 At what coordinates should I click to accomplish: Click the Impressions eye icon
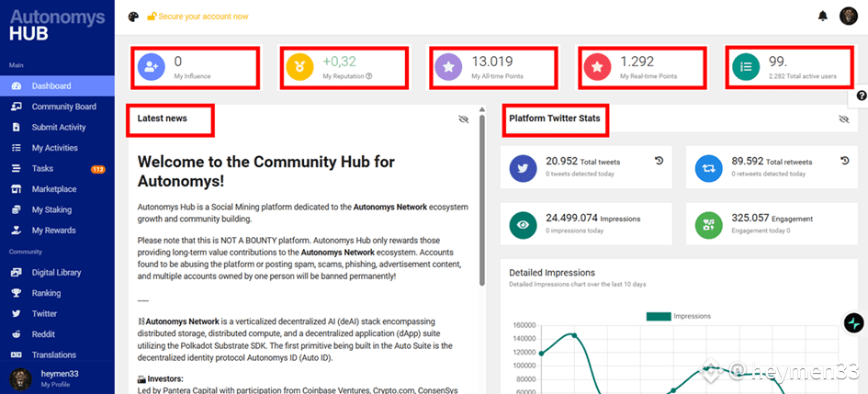(523, 225)
